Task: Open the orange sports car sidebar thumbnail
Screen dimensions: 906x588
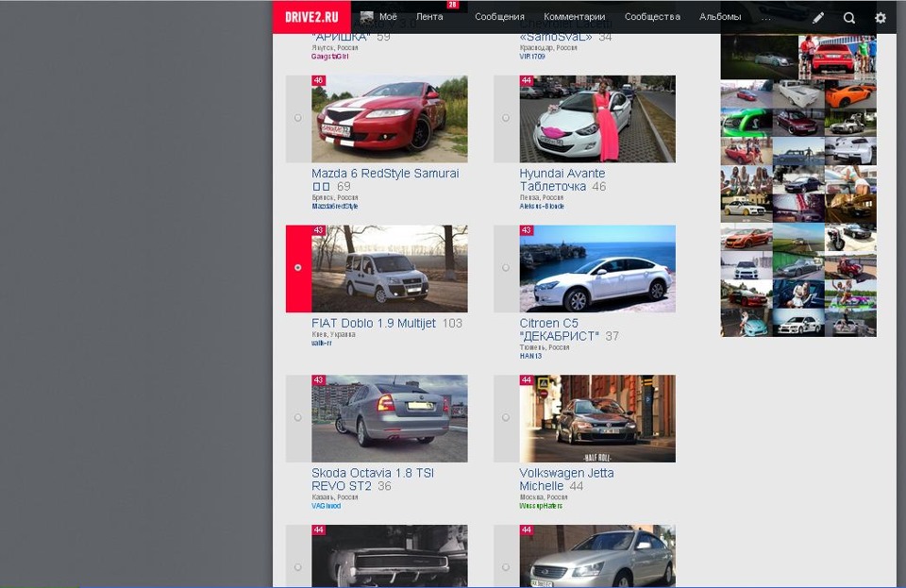Action: [x=850, y=94]
